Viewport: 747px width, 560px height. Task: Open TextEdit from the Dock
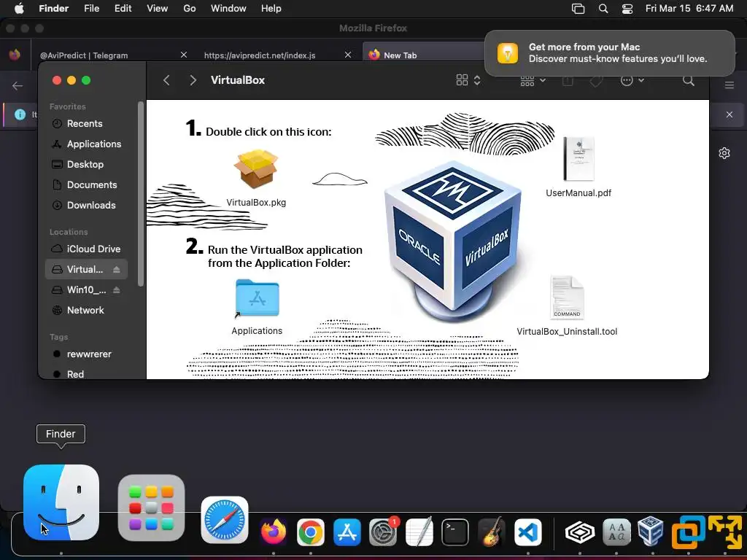[419, 532]
